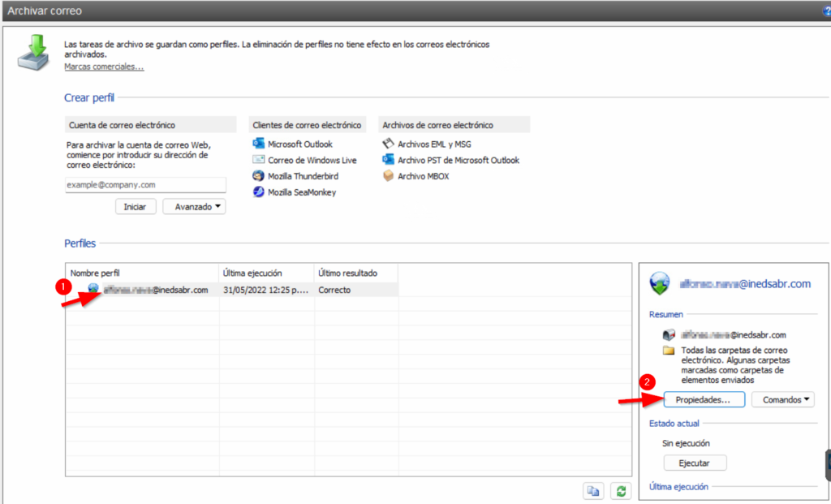Click the Mozilla SeaMonkey icon
This screenshot has width=831, height=504.
(x=259, y=192)
